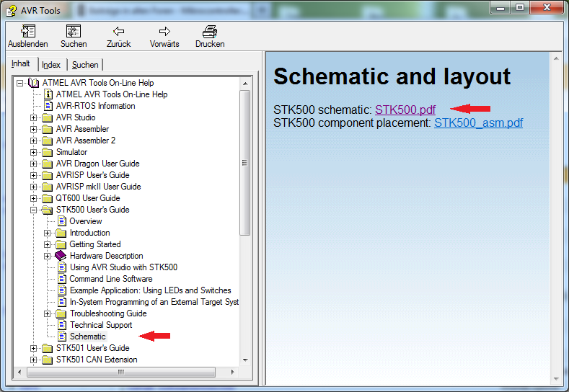
Task: Click the AVRISP mkII User Guide folder icon
Action: click(47, 187)
